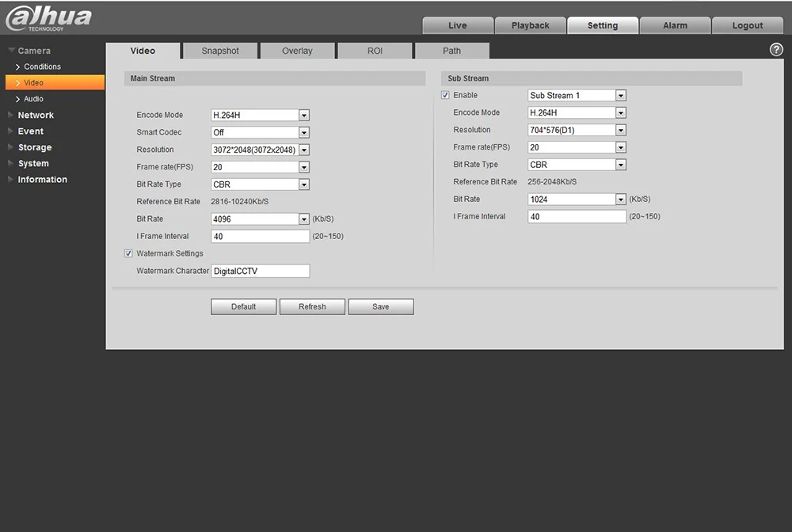The width and height of the screenshot is (792, 532).
Task: Click the Dahua Technology logo
Action: 48,18
